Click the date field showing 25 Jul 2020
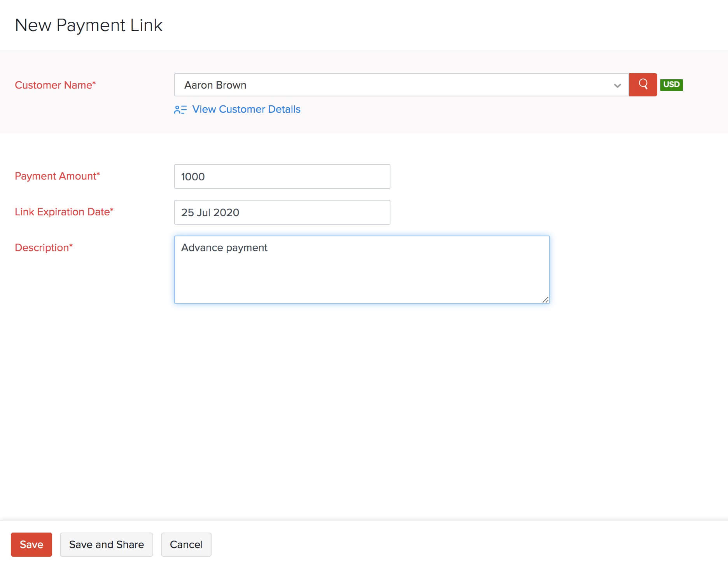Viewport: 728px width, 566px height. [282, 212]
